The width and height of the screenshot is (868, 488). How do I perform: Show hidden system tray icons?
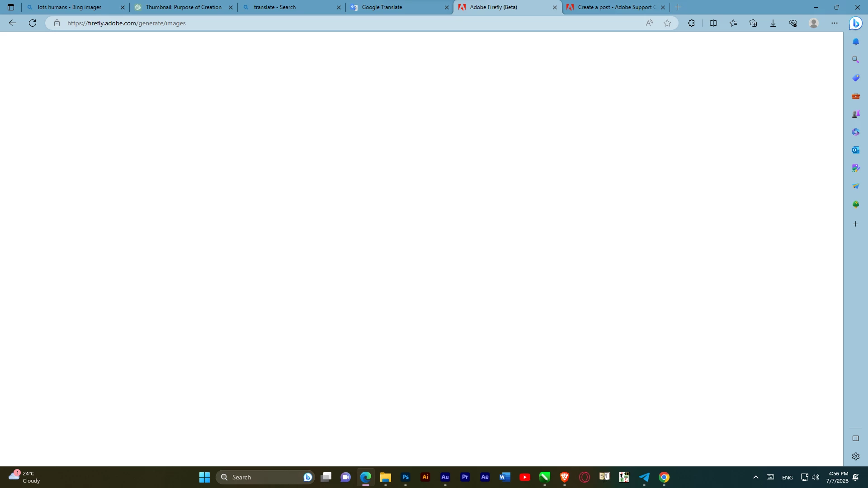(x=755, y=477)
